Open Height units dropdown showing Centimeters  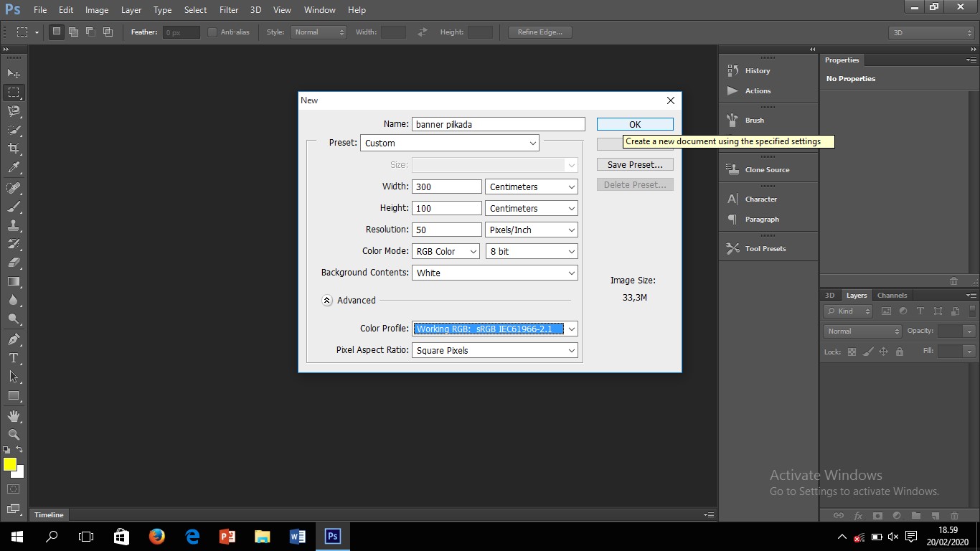click(x=532, y=208)
